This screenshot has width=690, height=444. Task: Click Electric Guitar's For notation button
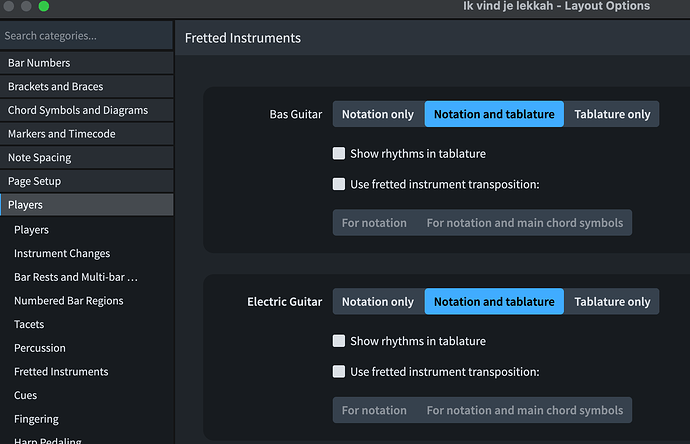pos(374,410)
